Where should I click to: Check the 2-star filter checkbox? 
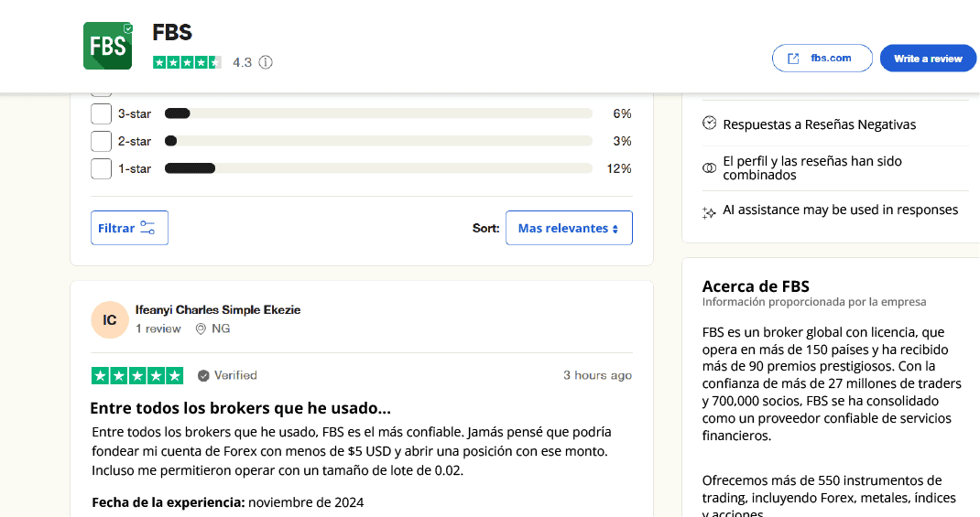(101, 141)
